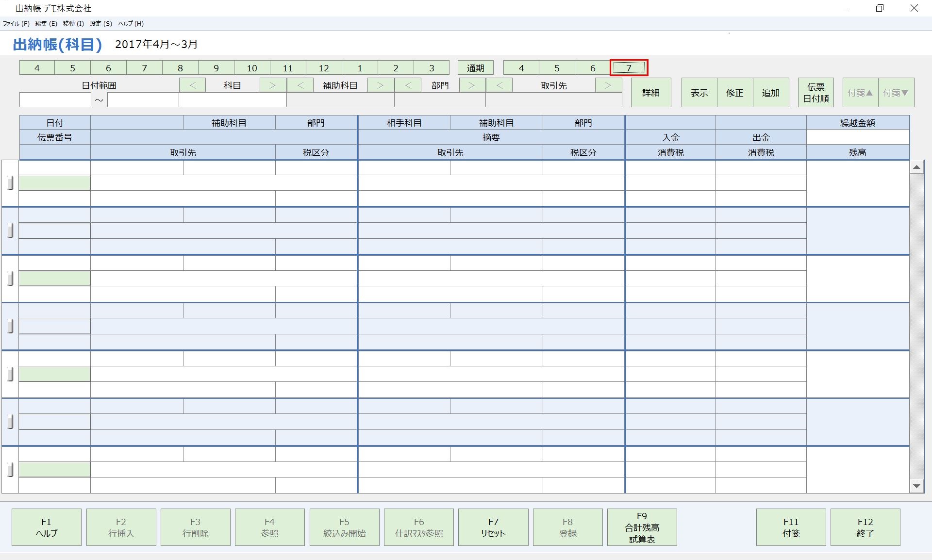Click the next 科目 arrow button
This screenshot has height=560, width=932.
[x=273, y=85]
